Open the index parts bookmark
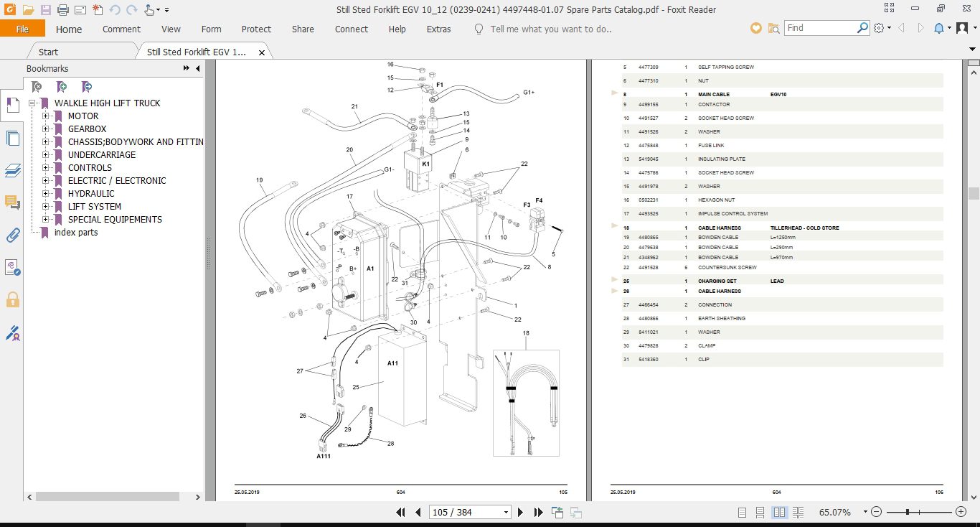The width and height of the screenshot is (980, 527). coord(76,232)
